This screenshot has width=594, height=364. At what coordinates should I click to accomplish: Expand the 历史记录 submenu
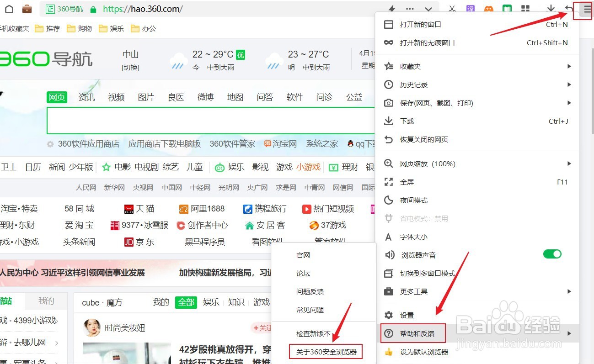pyautogui.click(x=477, y=84)
